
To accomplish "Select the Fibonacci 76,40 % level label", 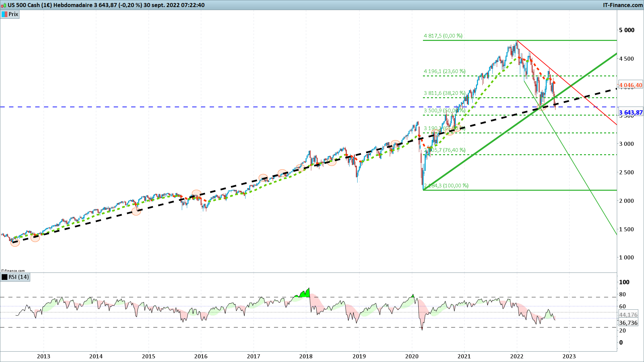I will [444, 150].
